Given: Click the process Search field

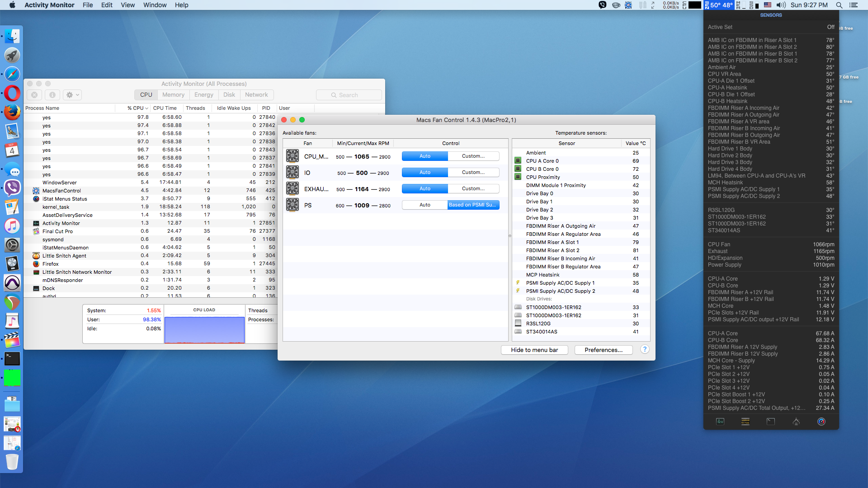Looking at the screenshot, I should click(x=349, y=95).
